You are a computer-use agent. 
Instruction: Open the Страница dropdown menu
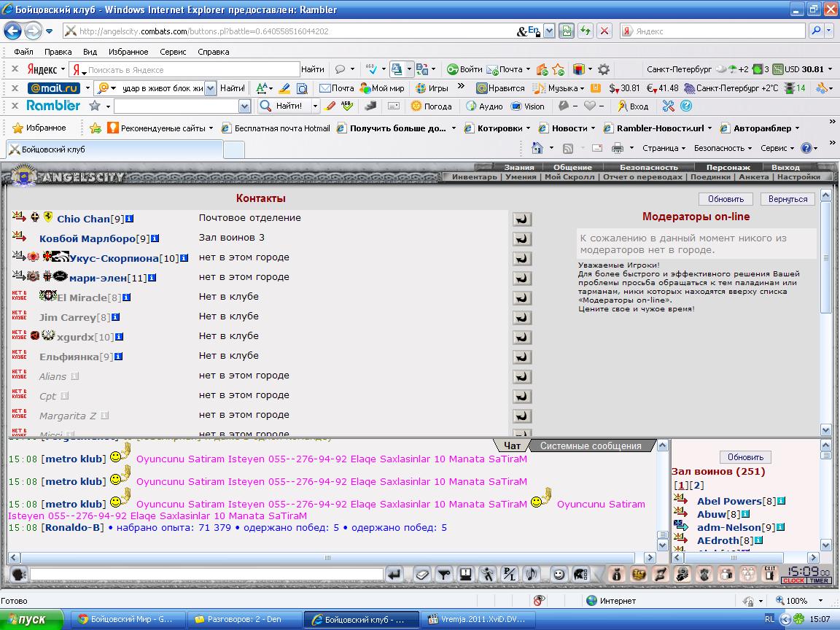pos(664,148)
